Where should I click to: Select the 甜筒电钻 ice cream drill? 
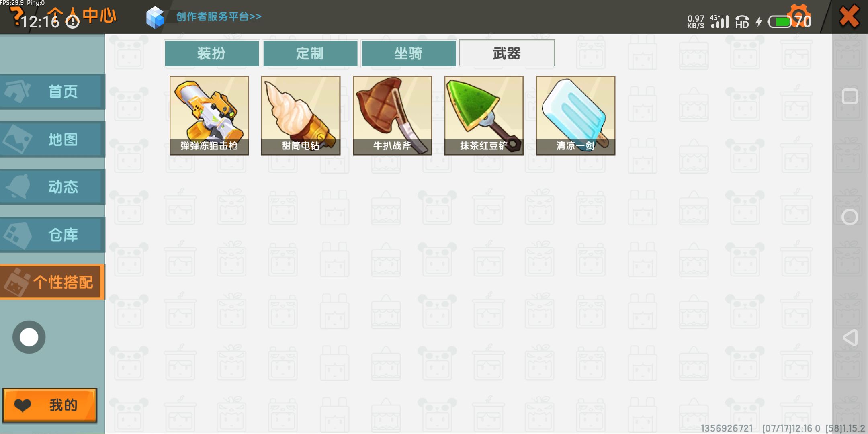coord(301,116)
